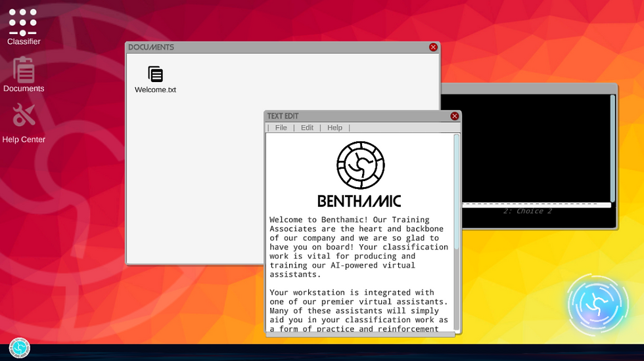Close the Text Edit window
The height and width of the screenshot is (361, 644).
pos(454,116)
